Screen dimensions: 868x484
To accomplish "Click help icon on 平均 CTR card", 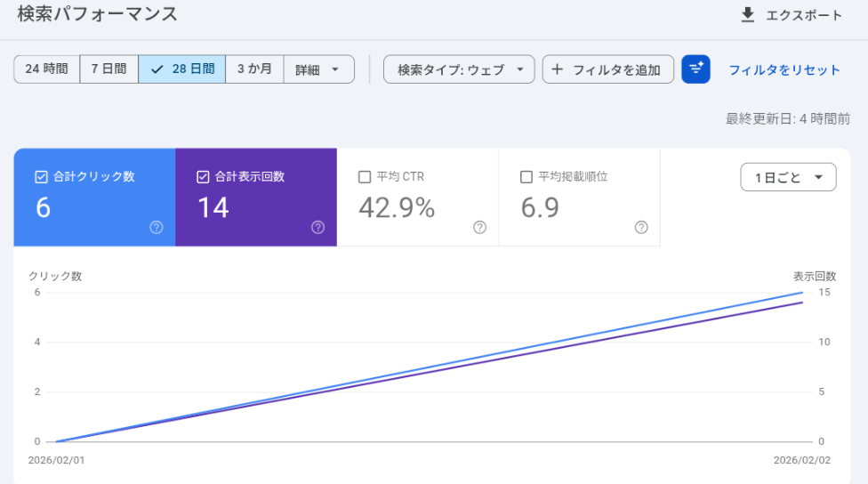I will (479, 228).
